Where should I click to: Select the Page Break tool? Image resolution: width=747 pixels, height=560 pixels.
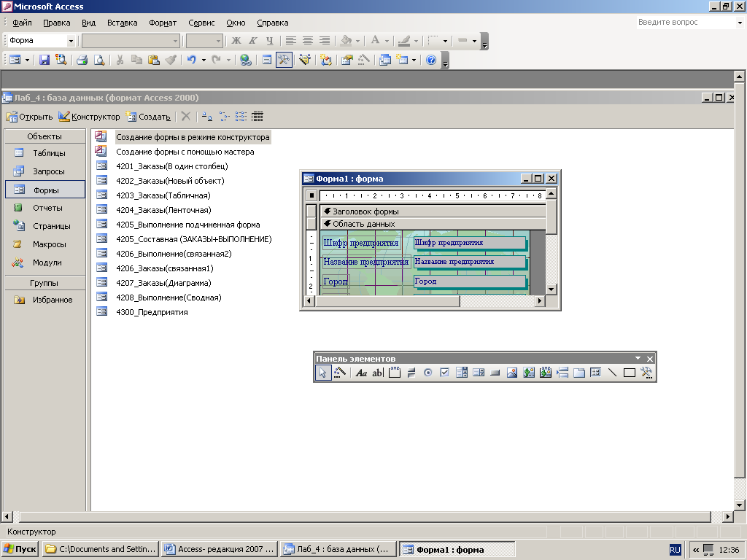(x=562, y=373)
